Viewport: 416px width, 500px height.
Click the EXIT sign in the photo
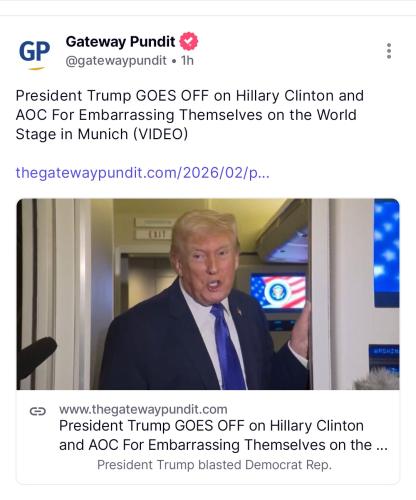[156, 234]
